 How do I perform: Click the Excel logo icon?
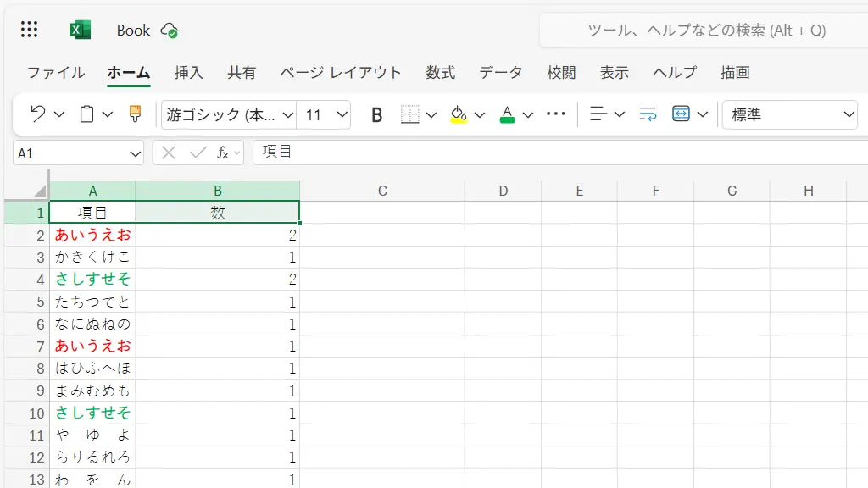(80, 30)
